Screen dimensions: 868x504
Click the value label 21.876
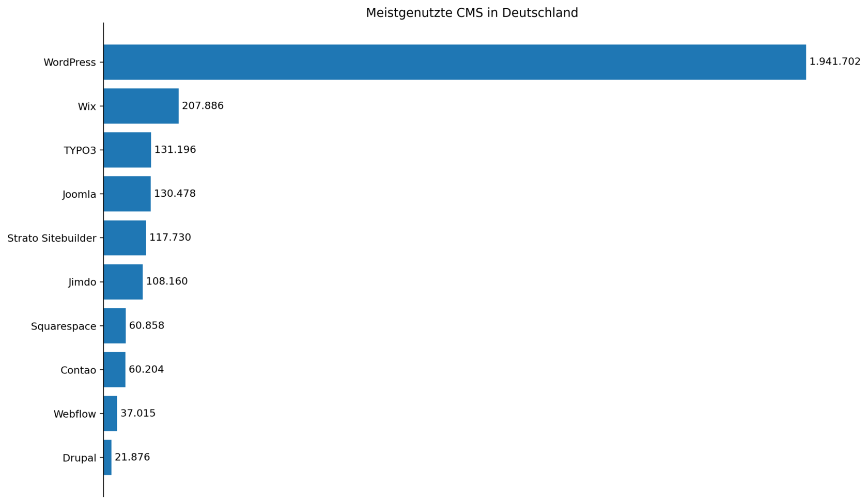pos(132,457)
